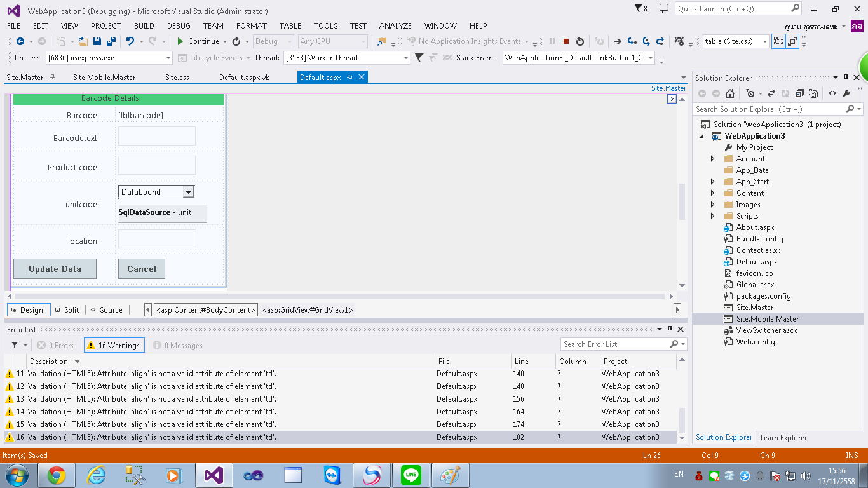This screenshot has height=488, width=868.
Task: Click the Save icon in the toolbar
Action: click(x=97, y=41)
